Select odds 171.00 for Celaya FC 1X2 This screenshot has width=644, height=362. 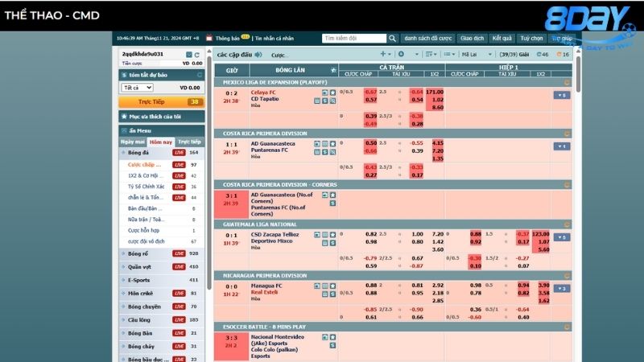(x=435, y=92)
